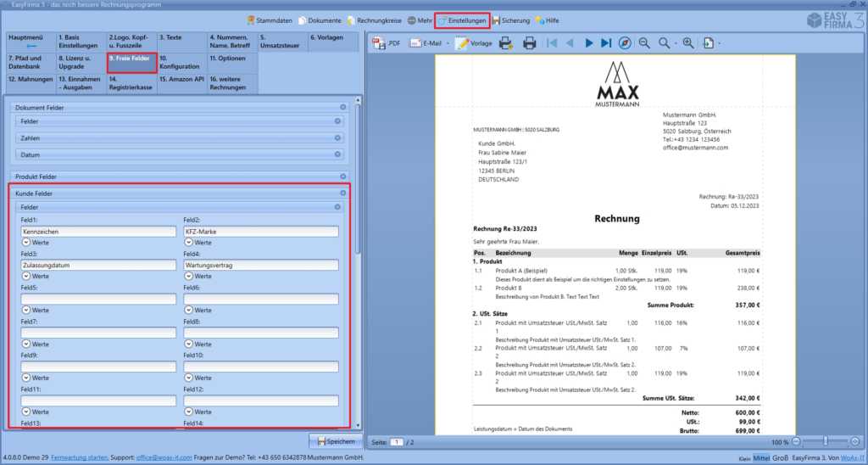This screenshot has height=465, width=868.
Task: Jump to last page of preview
Action: [x=606, y=43]
